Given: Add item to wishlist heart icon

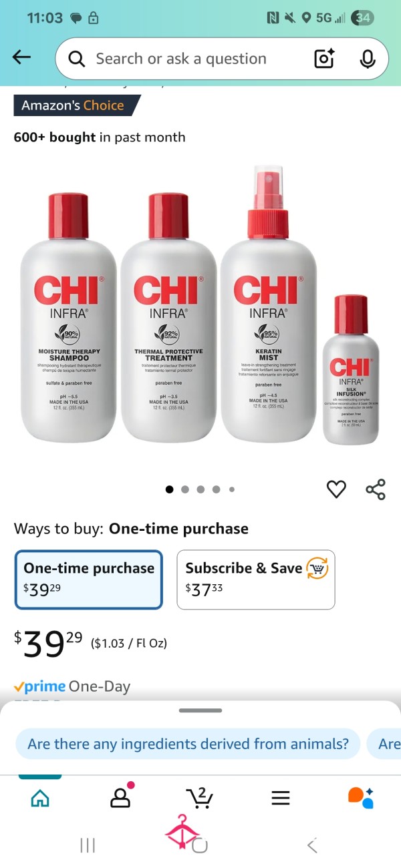Looking at the screenshot, I should pos(336,489).
